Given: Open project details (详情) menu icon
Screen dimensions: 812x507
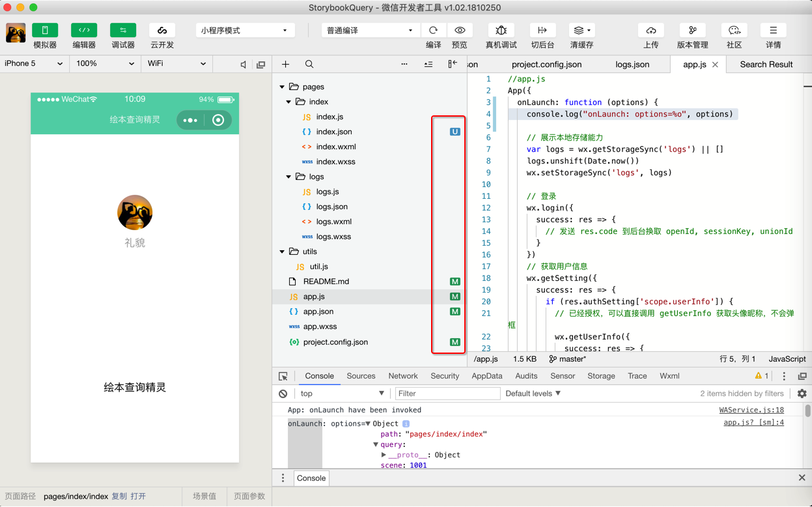Looking at the screenshot, I should 773,30.
